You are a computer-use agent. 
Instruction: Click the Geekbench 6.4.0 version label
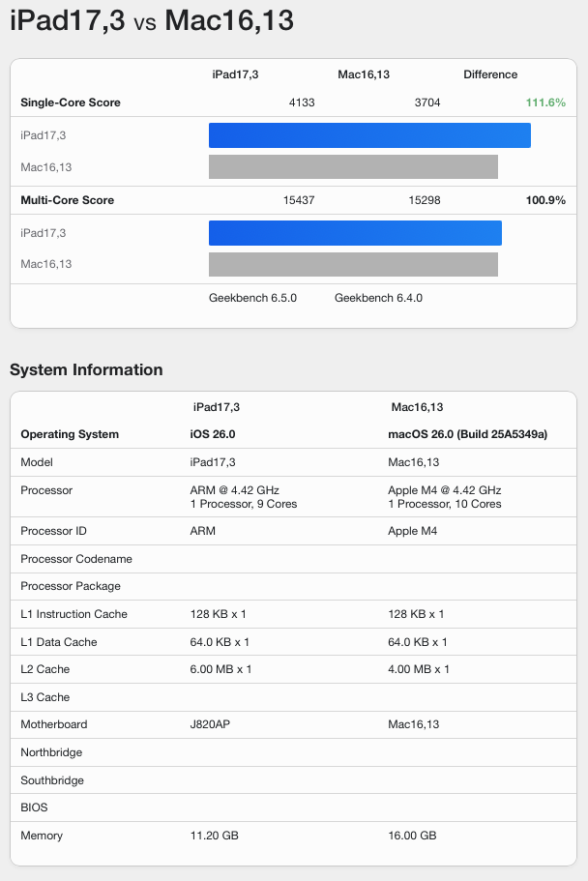tap(378, 298)
